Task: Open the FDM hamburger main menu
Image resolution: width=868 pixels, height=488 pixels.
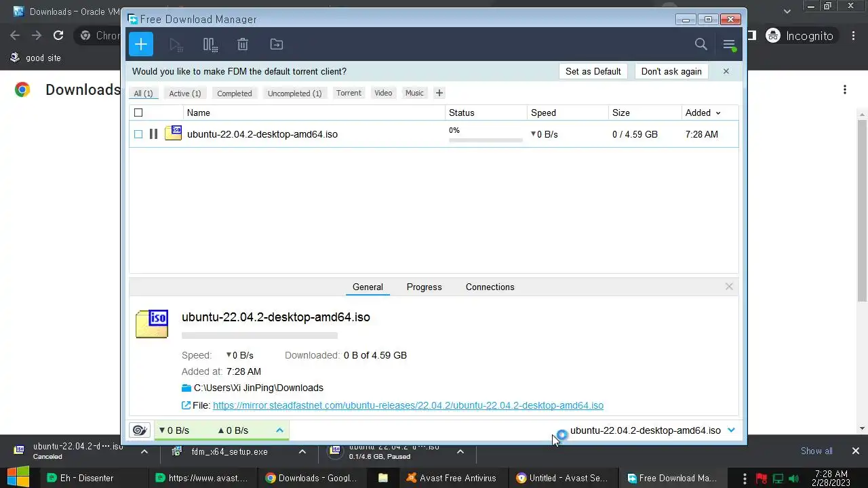Action: [x=729, y=45]
